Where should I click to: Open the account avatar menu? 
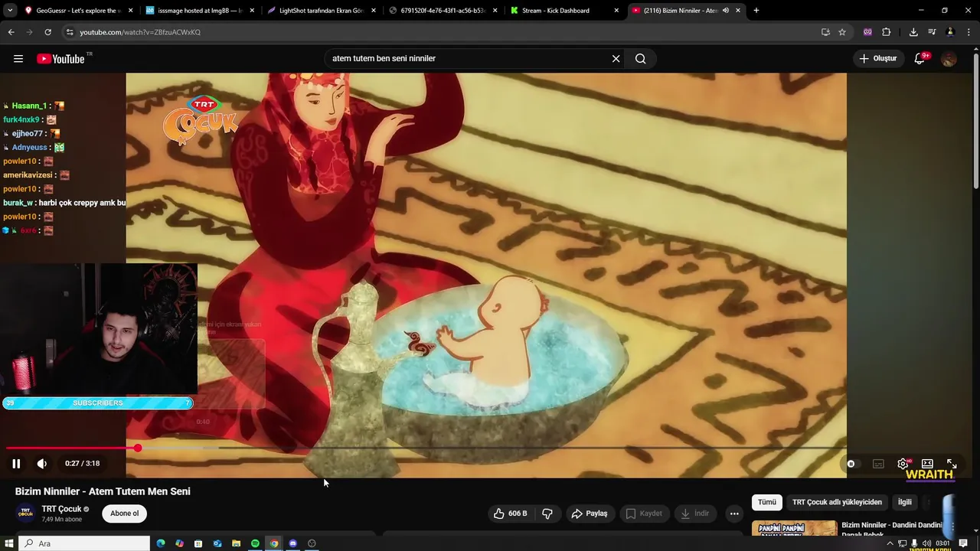click(x=949, y=59)
